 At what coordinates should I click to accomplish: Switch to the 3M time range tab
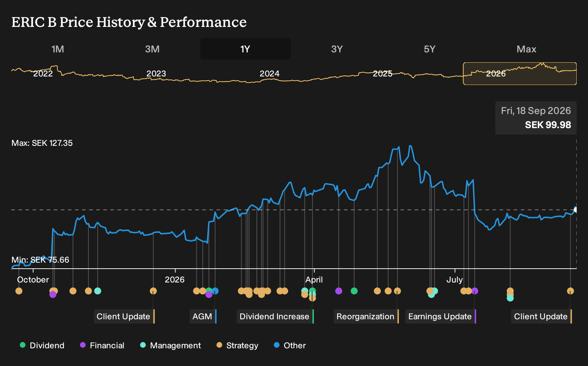coord(152,49)
